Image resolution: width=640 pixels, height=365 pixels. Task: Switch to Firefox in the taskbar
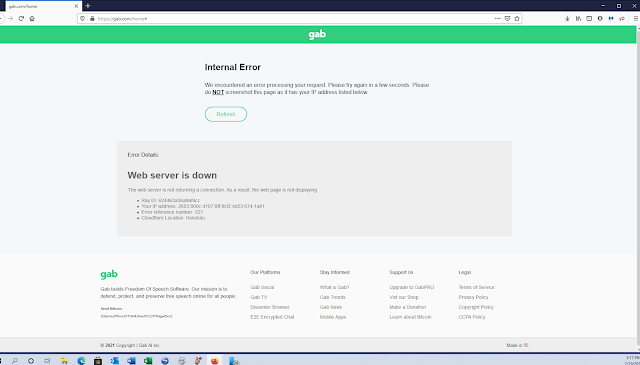pos(215,361)
